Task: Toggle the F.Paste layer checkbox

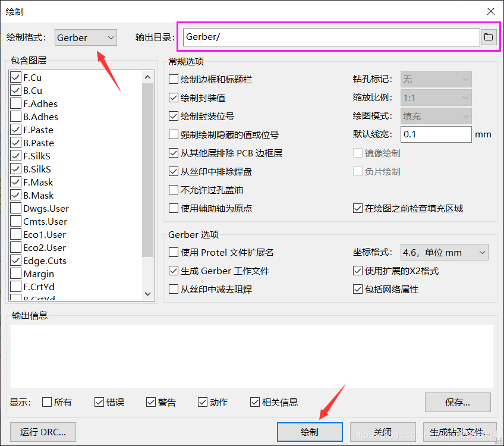Action: 15,130
